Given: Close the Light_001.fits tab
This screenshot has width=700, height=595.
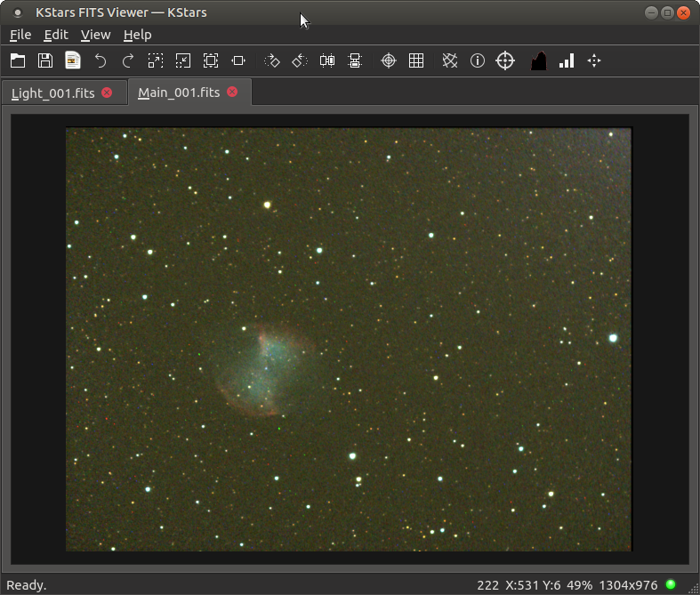Looking at the screenshot, I should click(108, 92).
